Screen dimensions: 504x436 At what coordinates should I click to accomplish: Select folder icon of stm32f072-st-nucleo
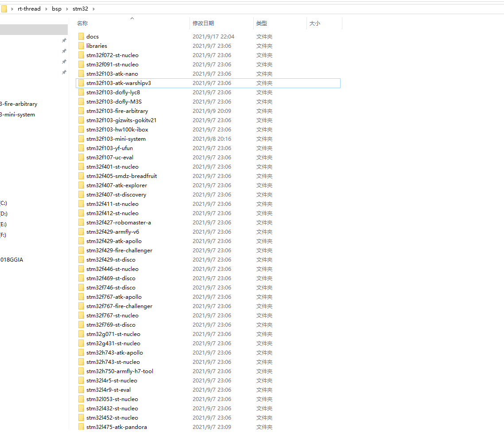click(x=81, y=55)
